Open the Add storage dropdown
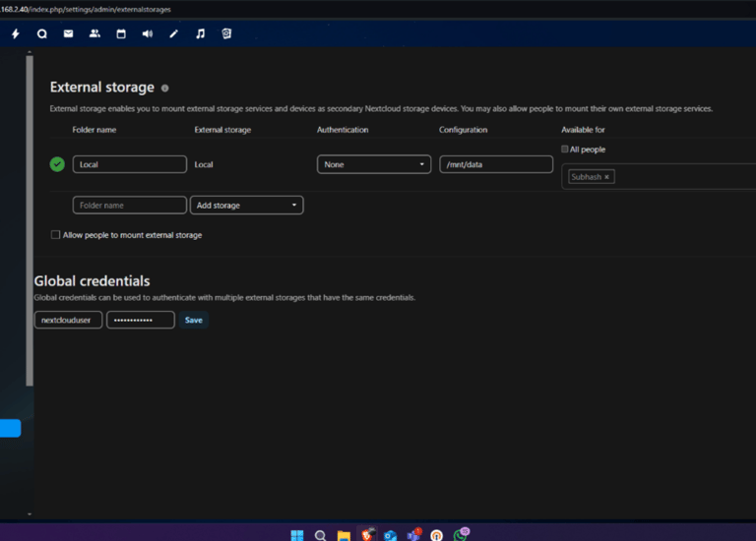756x541 pixels. pyautogui.click(x=247, y=206)
